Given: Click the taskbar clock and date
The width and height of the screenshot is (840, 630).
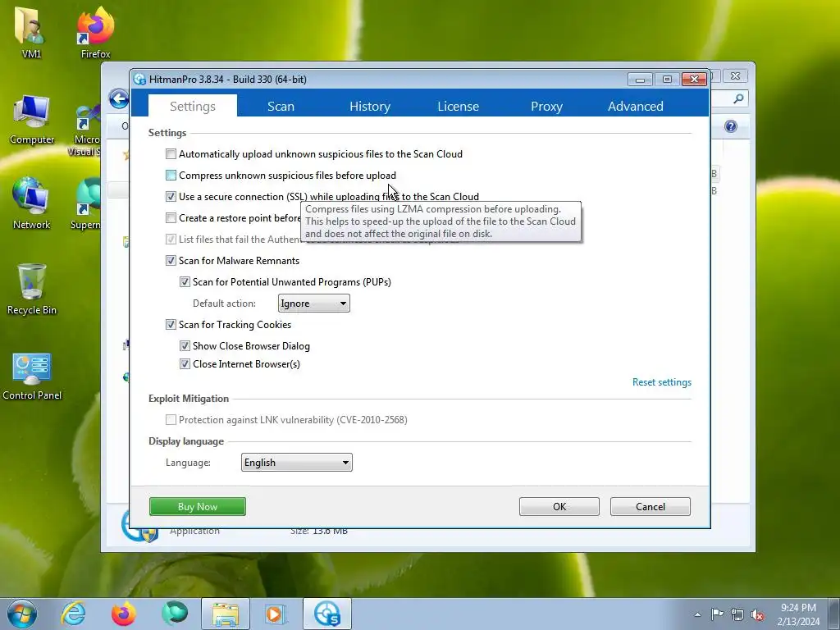Looking at the screenshot, I should [x=798, y=614].
